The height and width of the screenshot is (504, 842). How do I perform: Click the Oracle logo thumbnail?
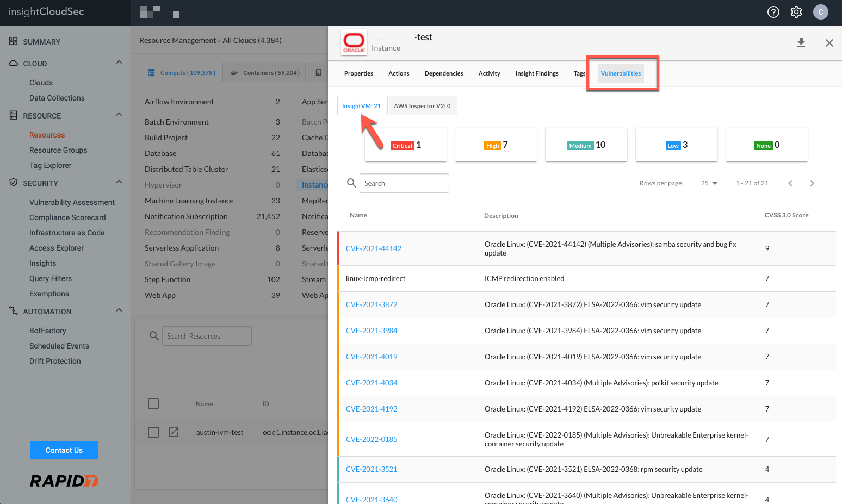(x=354, y=42)
